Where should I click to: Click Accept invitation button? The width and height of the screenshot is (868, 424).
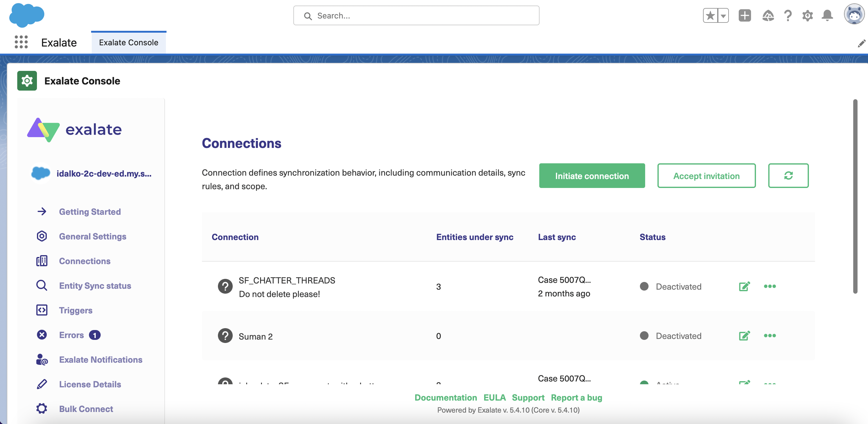pos(707,176)
